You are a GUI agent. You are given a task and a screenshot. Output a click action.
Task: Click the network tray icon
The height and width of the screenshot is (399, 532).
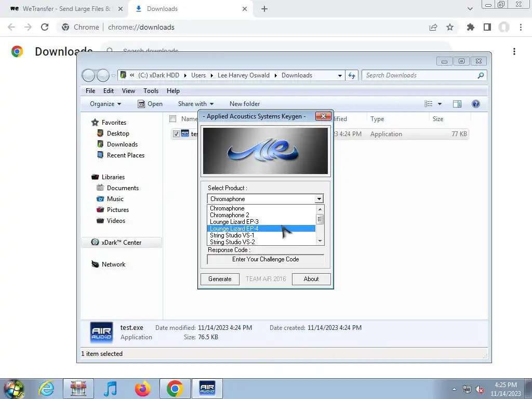coord(467,389)
